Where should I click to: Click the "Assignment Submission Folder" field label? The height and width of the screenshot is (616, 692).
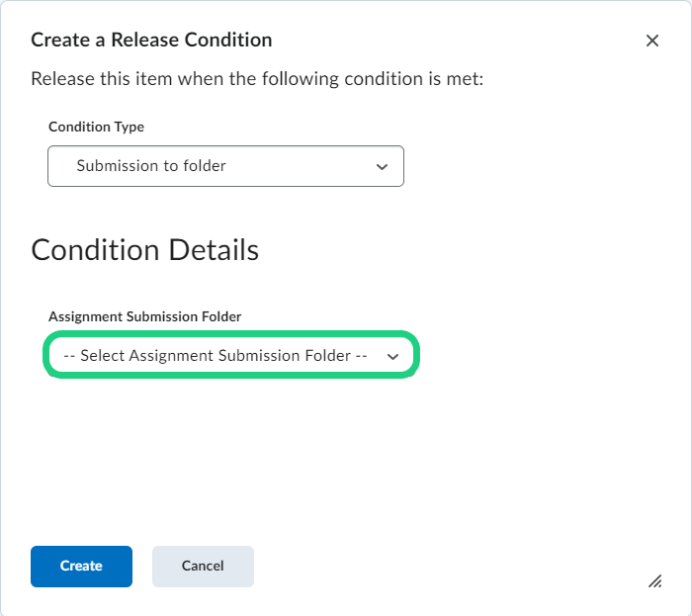[x=144, y=316]
